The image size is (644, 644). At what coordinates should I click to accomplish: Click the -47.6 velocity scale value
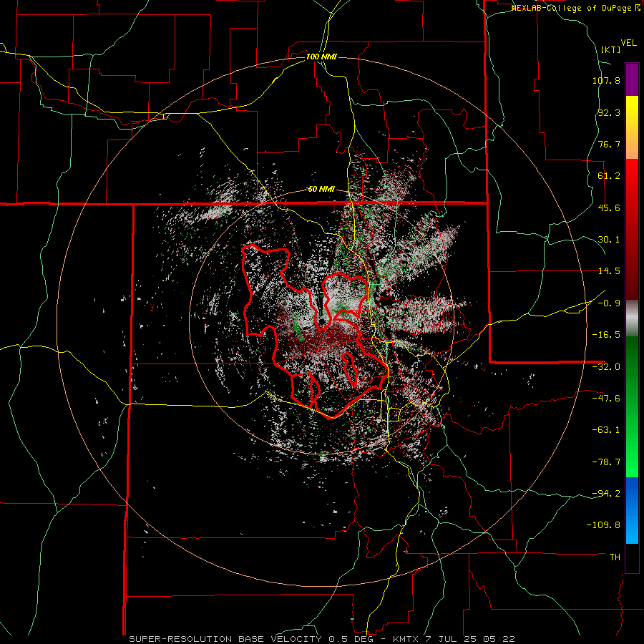(x=606, y=399)
